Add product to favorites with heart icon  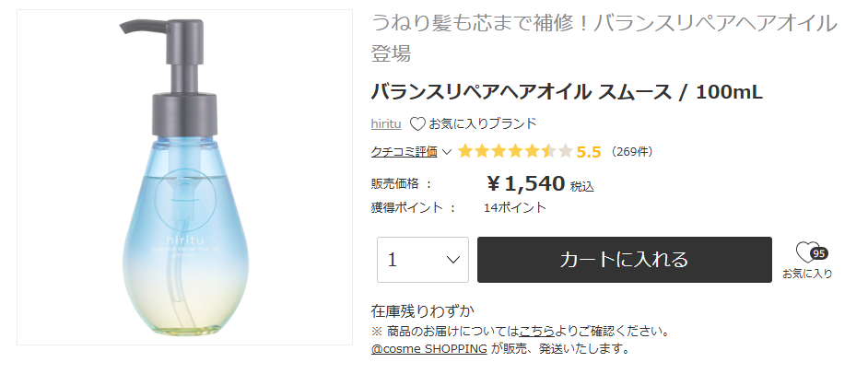[x=805, y=255]
